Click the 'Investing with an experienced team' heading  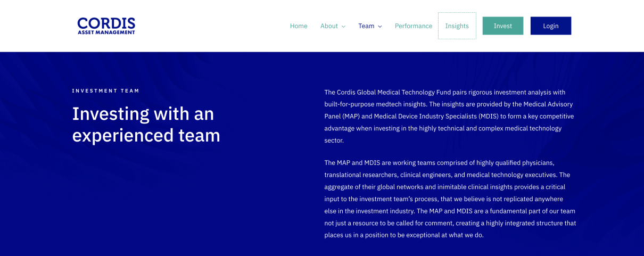[146, 125]
